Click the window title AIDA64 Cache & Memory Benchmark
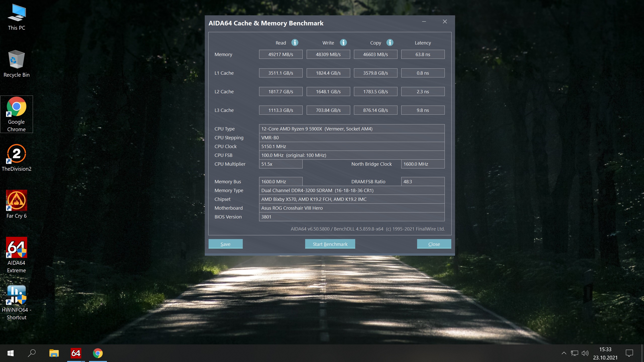The width and height of the screenshot is (644, 362). (266, 23)
